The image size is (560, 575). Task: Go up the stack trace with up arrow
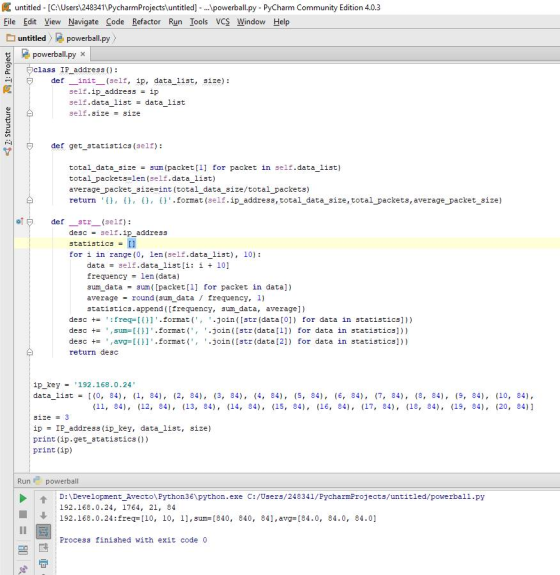click(43, 499)
